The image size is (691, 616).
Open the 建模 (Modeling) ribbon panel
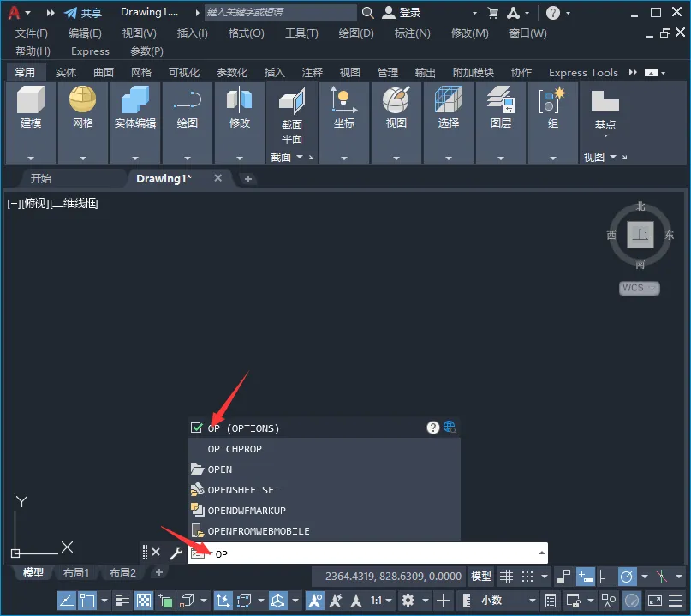pyautogui.click(x=31, y=123)
